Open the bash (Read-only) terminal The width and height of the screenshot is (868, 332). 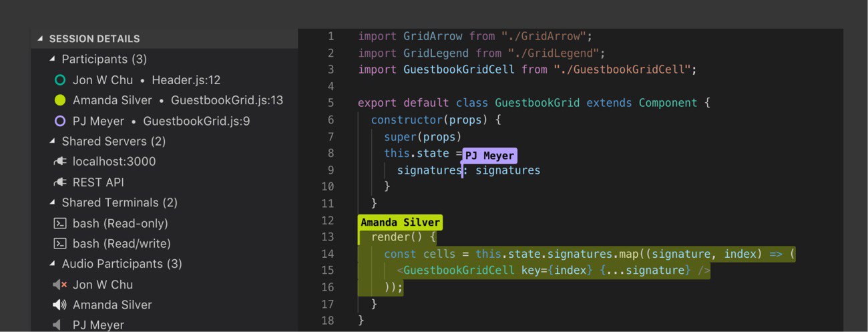click(120, 223)
